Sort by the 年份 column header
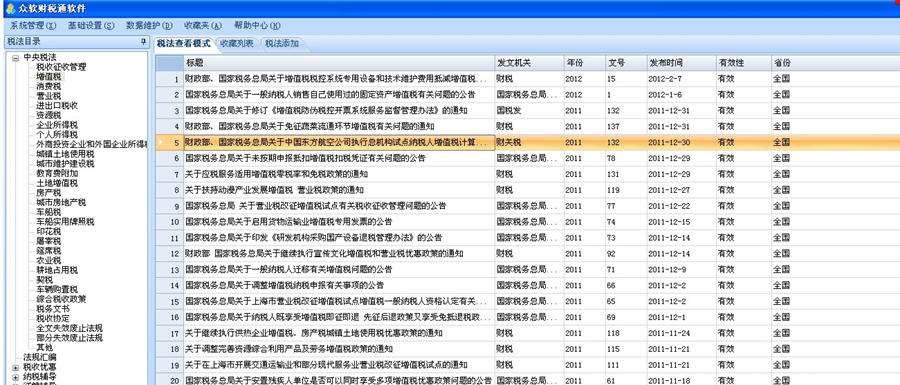Image resolution: width=900 pixels, height=385 pixels. tap(584, 63)
